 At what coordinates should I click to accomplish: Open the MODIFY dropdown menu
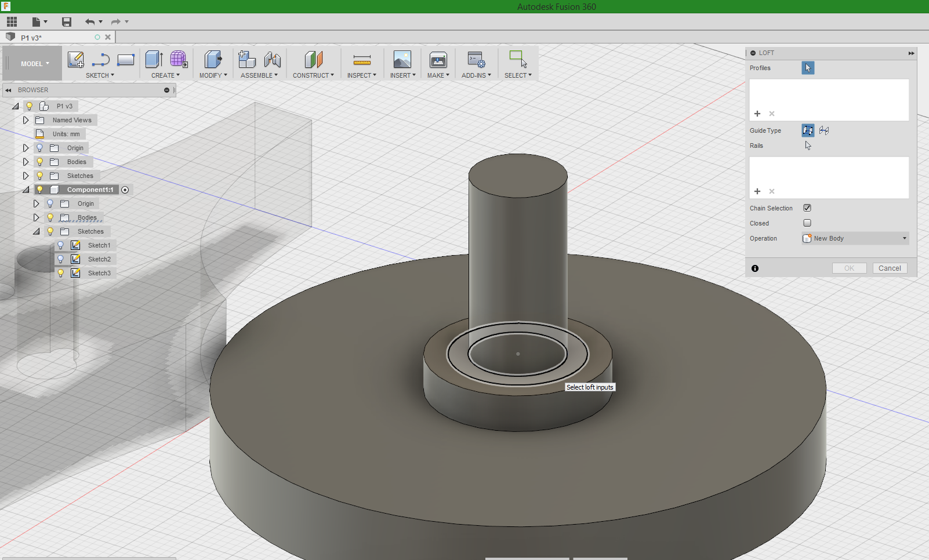(x=213, y=75)
